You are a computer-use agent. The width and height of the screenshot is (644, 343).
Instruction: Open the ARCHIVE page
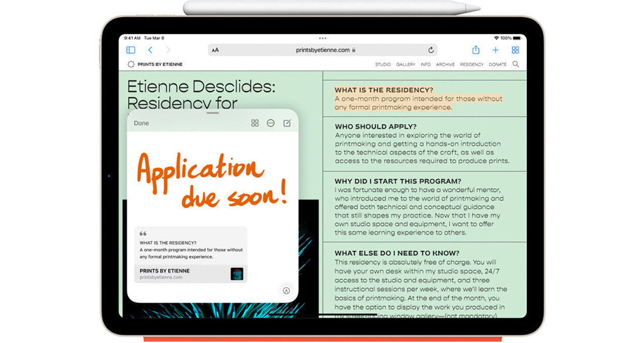[445, 64]
